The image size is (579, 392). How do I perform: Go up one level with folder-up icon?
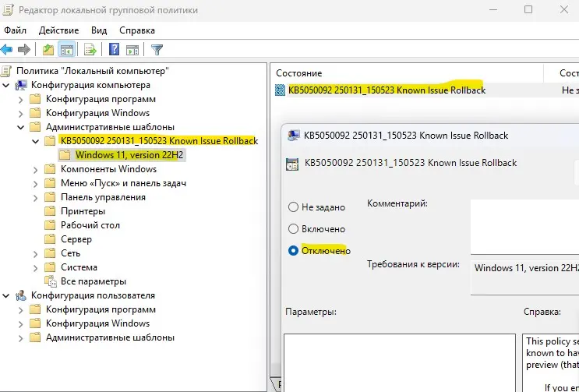point(48,49)
